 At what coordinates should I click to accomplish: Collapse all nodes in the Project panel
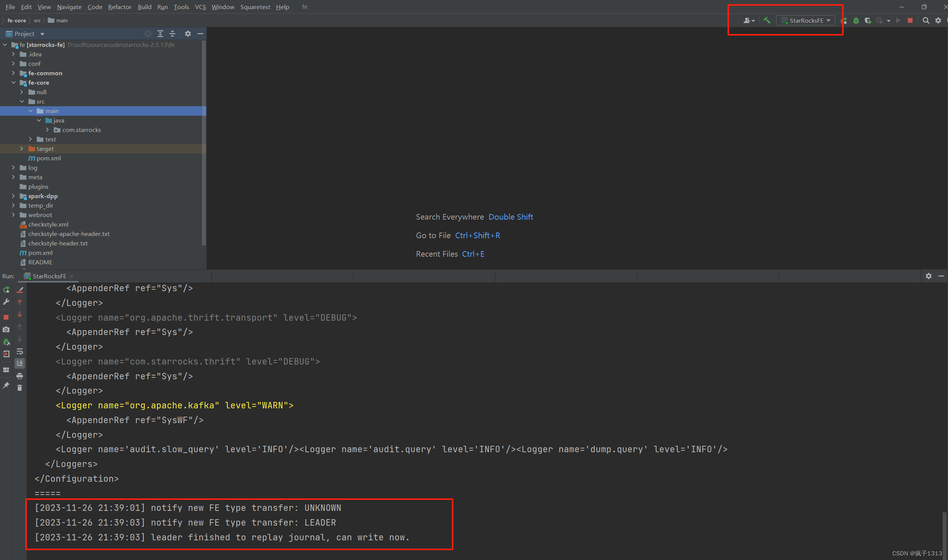(x=172, y=34)
